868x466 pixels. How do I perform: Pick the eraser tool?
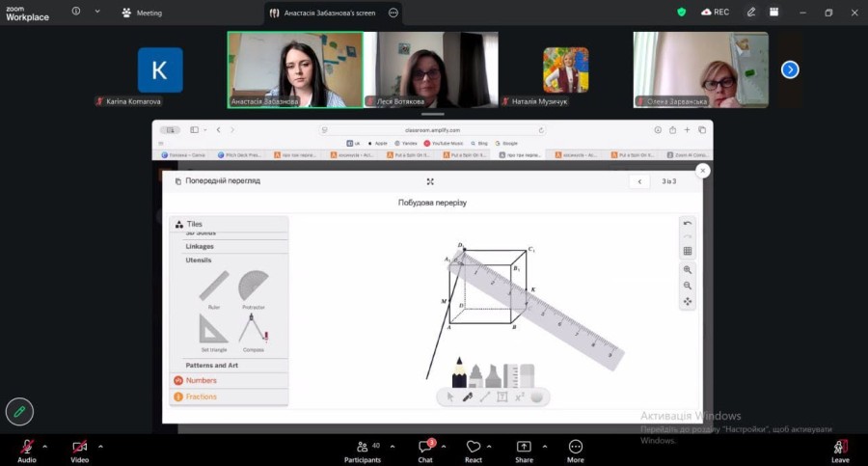528,375
